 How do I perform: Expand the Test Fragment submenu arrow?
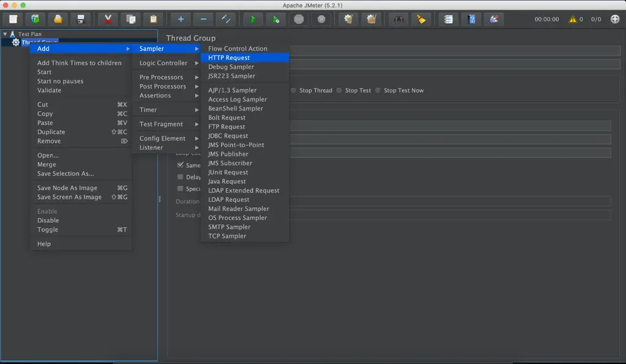[196, 125]
